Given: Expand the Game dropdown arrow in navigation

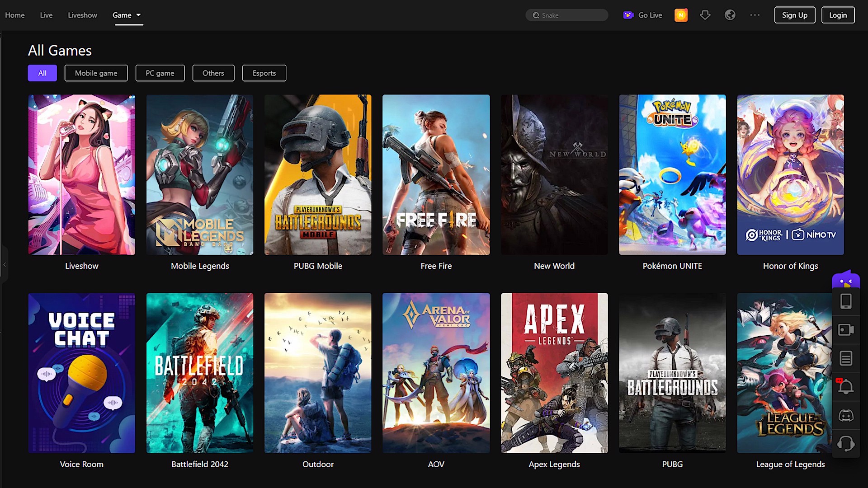Looking at the screenshot, I should (x=138, y=15).
